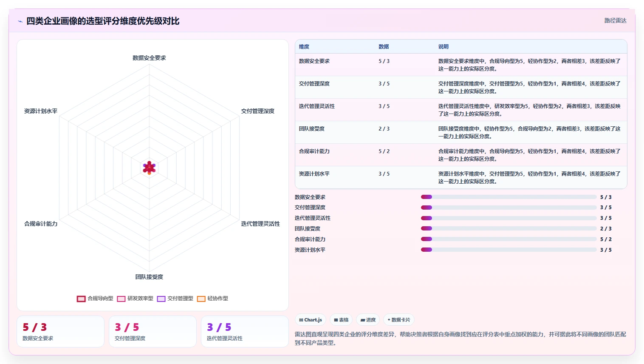The width and height of the screenshot is (644, 364).
Task: Click the Chart.js tag chip
Action: tap(311, 320)
